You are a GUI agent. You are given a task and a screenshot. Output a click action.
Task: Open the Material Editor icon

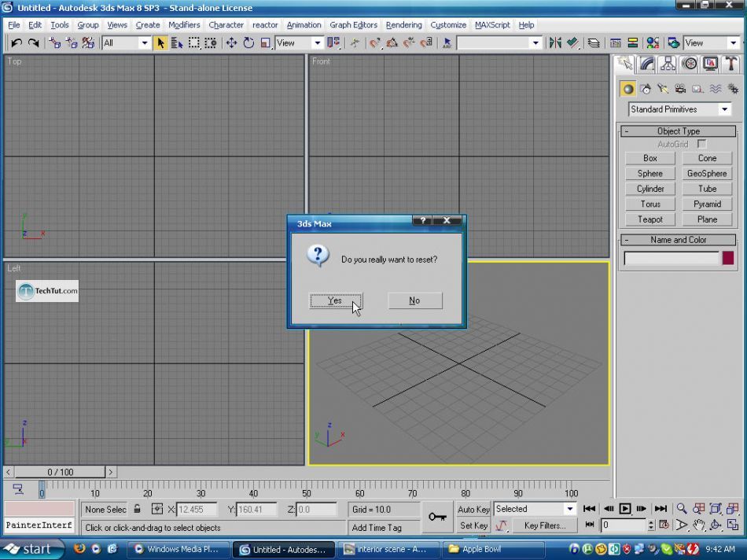pyautogui.click(x=653, y=43)
